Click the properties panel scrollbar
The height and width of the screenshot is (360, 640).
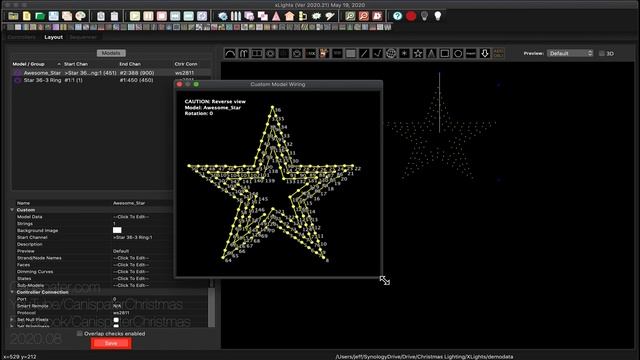click(x=211, y=307)
